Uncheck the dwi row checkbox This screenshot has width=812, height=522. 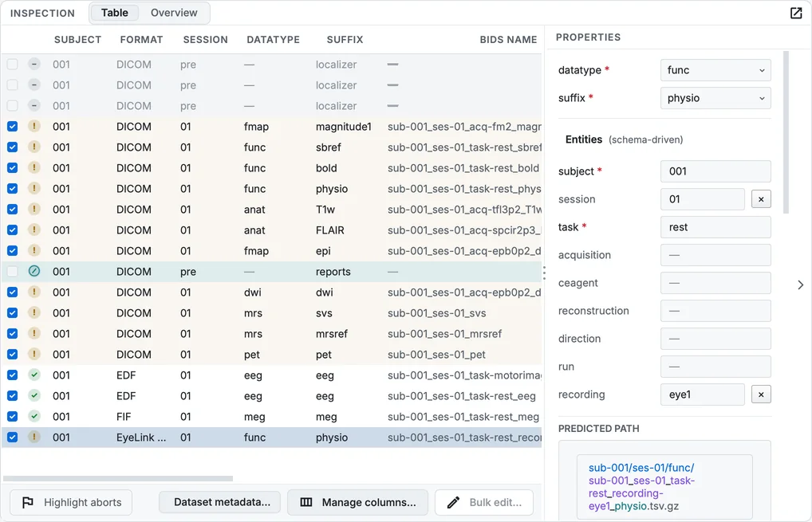tap(13, 292)
